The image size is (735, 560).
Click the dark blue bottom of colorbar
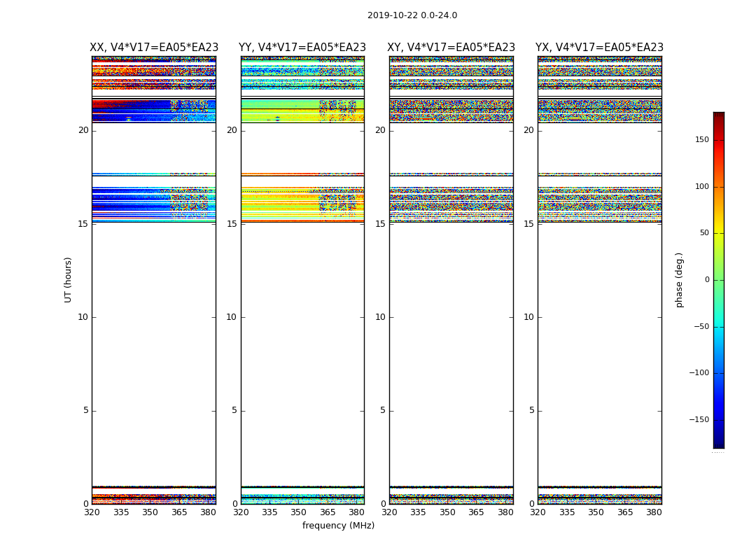tap(718, 444)
